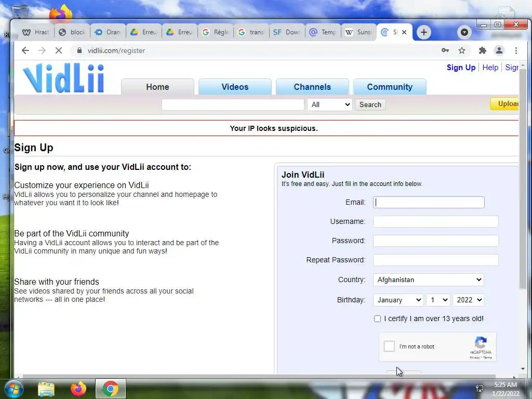Click the Email input field
This screenshot has width=532, height=399.
(429, 202)
